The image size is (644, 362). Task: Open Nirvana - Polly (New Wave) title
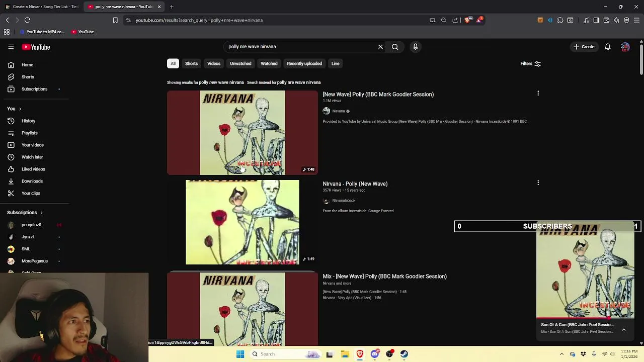[355, 184]
